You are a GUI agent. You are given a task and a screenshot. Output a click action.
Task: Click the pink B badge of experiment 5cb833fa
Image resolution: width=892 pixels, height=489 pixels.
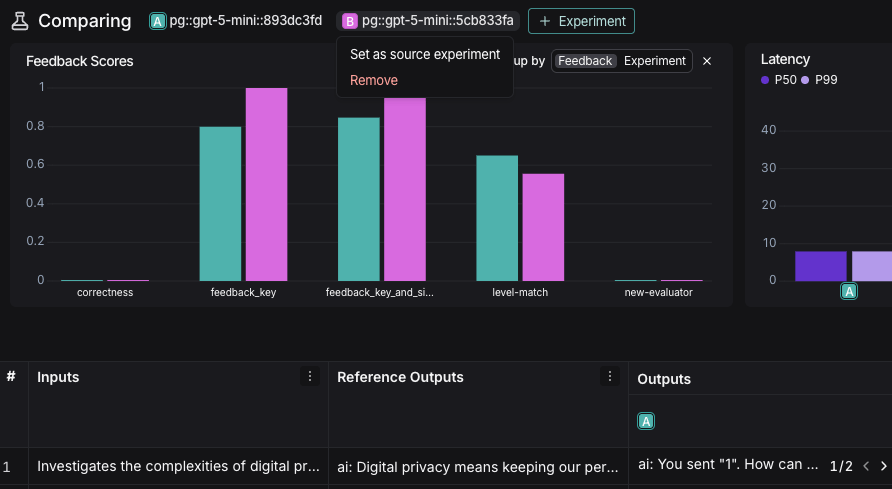pos(350,21)
